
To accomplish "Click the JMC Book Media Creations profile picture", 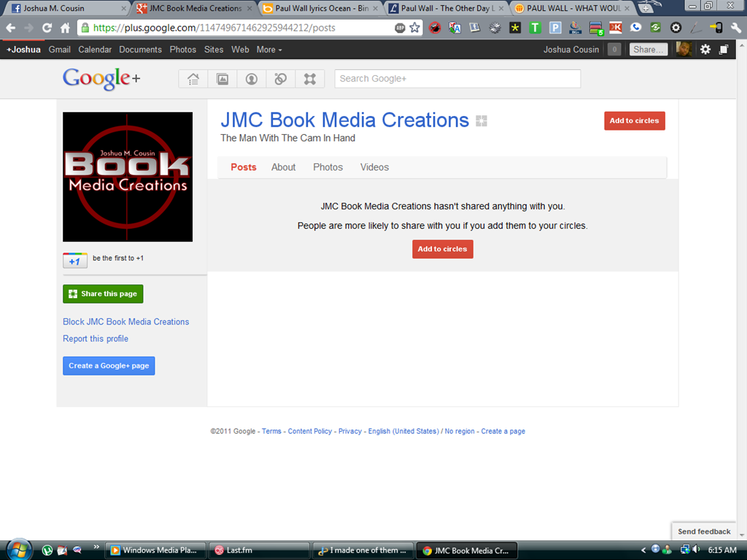I will [x=128, y=177].
